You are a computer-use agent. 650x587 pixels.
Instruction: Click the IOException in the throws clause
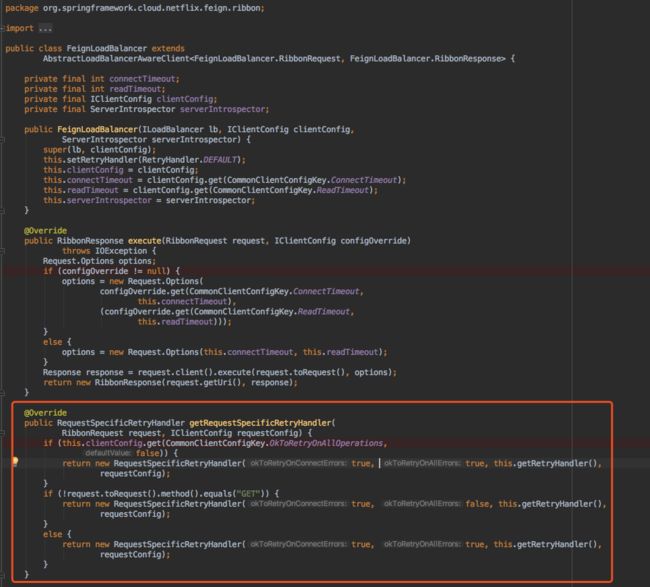click(x=121, y=251)
